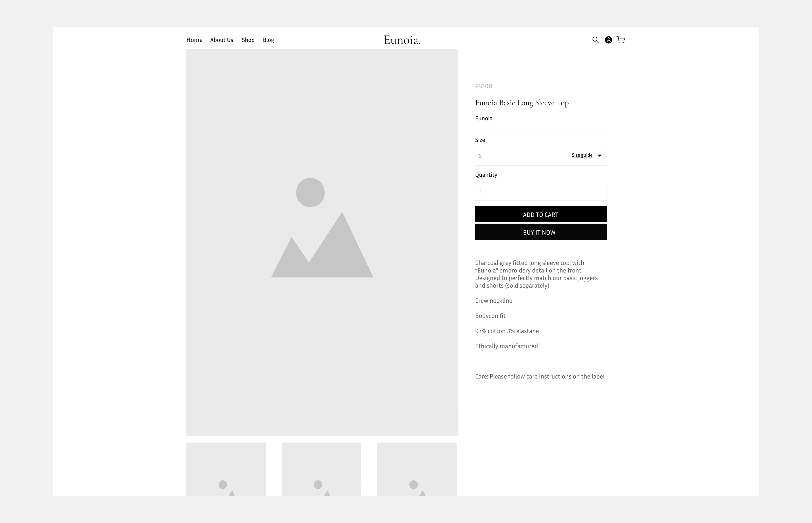This screenshot has height=523, width=812.
Task: Click the Eunoia logo in header
Action: pyautogui.click(x=402, y=40)
